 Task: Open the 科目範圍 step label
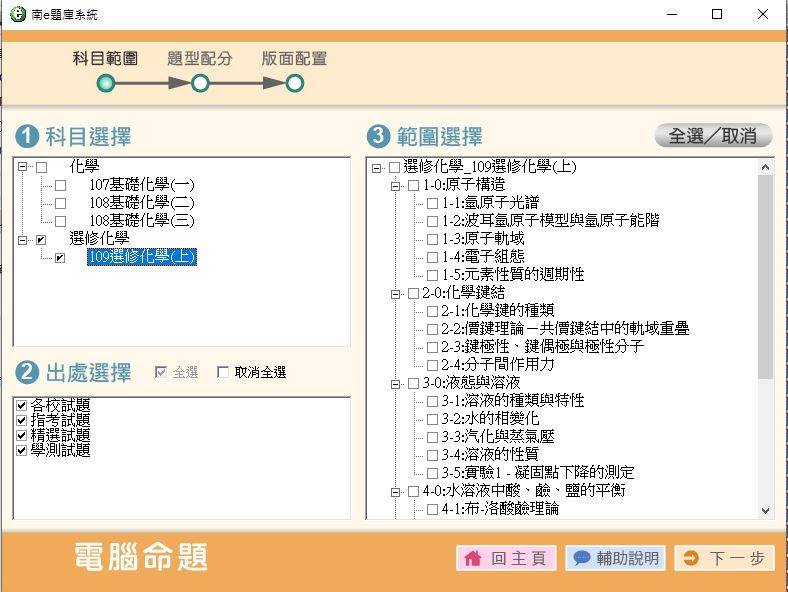(x=105, y=58)
